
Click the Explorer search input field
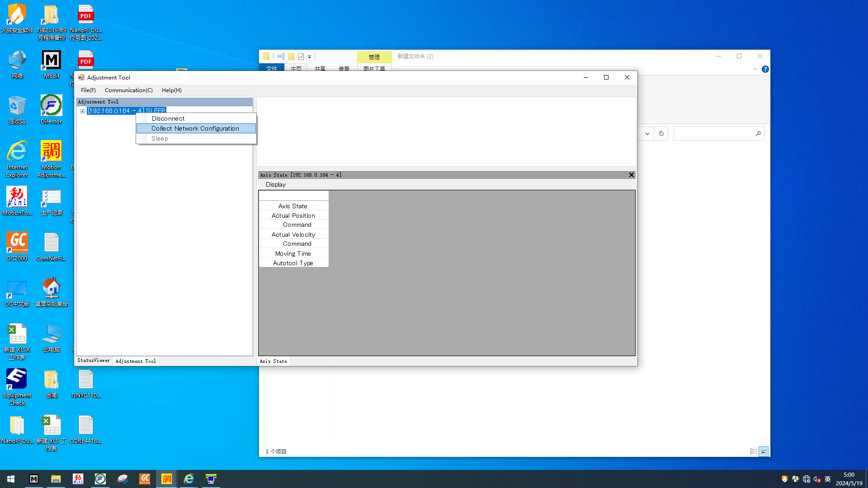click(713, 134)
